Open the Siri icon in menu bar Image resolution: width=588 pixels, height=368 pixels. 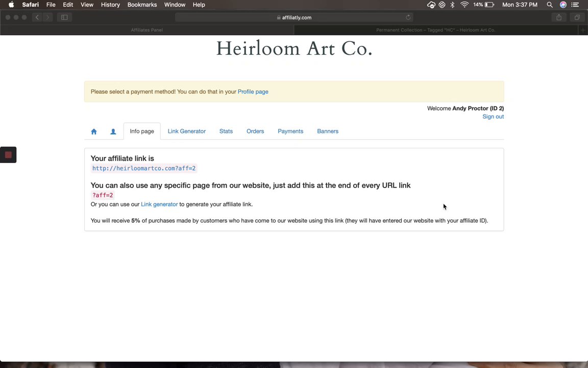coord(563,5)
